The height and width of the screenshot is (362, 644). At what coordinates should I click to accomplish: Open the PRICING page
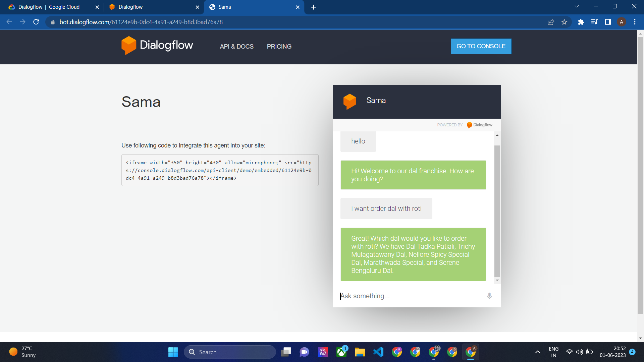point(279,47)
